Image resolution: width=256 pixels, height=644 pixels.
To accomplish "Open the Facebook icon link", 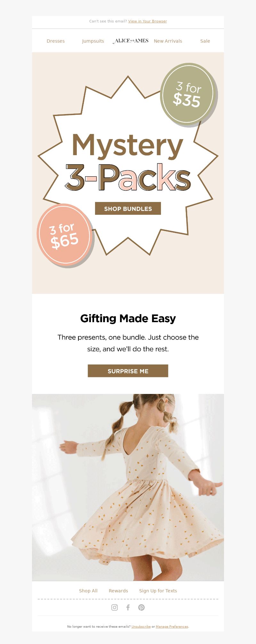I will 128,607.
